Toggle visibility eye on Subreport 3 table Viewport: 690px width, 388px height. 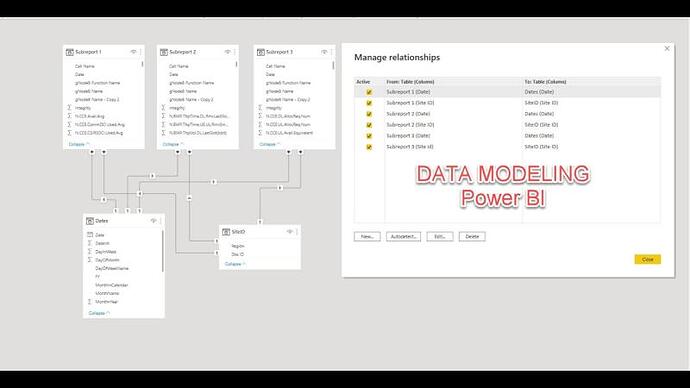(324, 52)
